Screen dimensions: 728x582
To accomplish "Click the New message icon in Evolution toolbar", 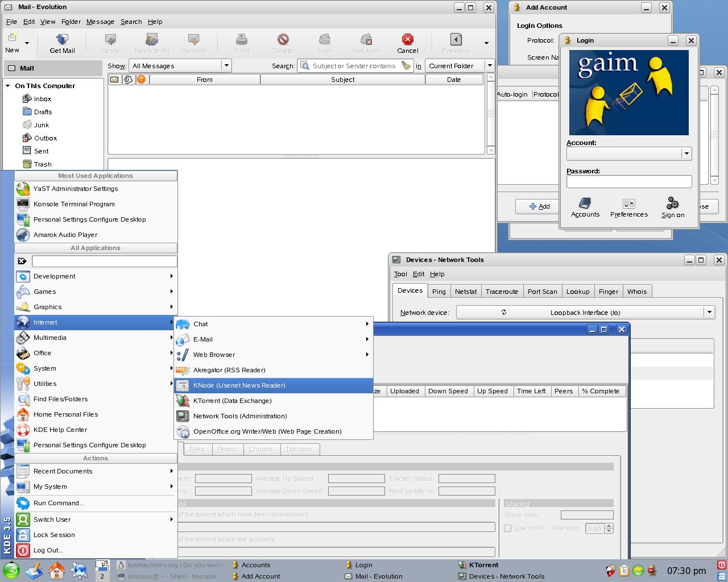I will (12, 38).
